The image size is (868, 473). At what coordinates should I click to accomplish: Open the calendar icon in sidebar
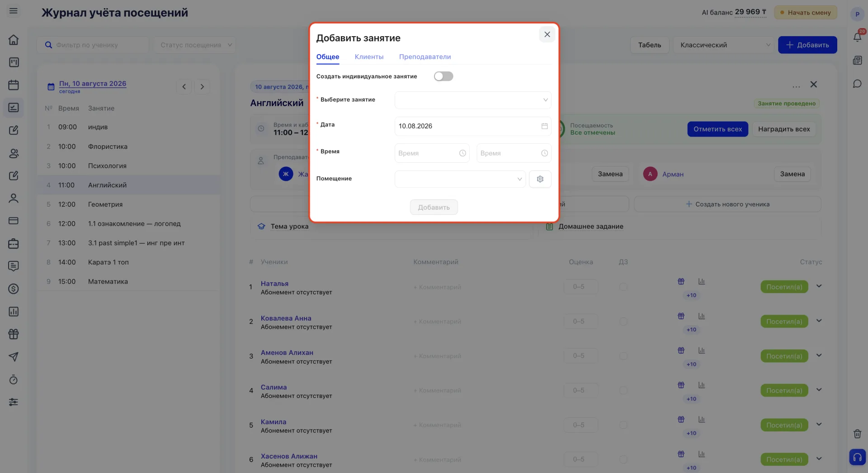point(14,85)
